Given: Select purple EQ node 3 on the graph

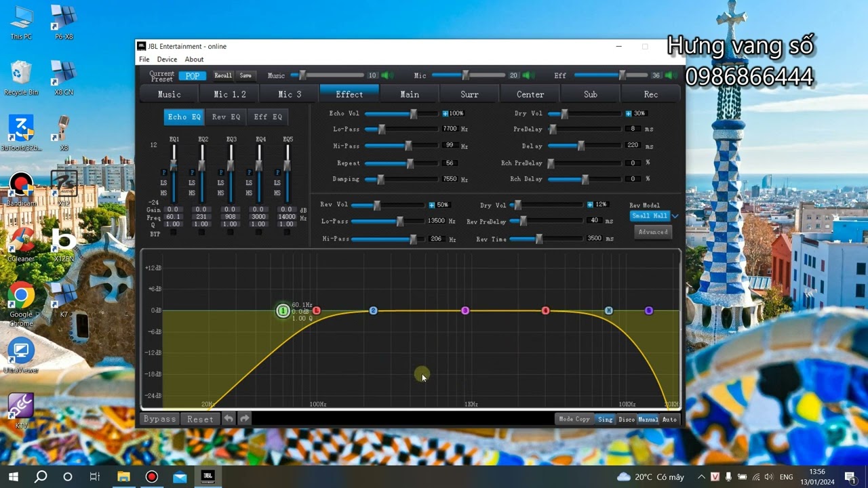Looking at the screenshot, I should click(x=465, y=310).
